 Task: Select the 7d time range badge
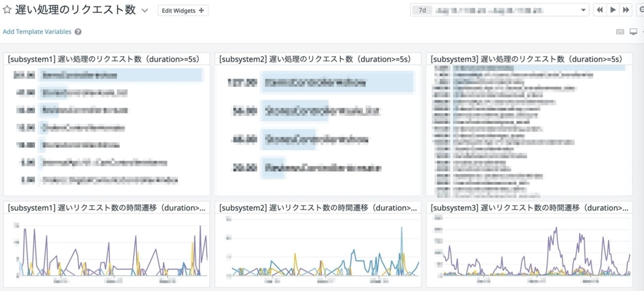[x=422, y=10]
